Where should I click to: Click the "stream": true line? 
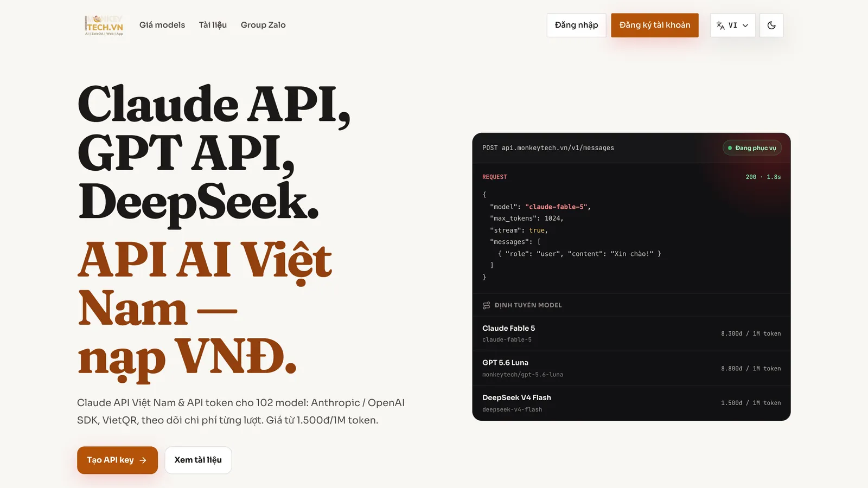click(519, 230)
